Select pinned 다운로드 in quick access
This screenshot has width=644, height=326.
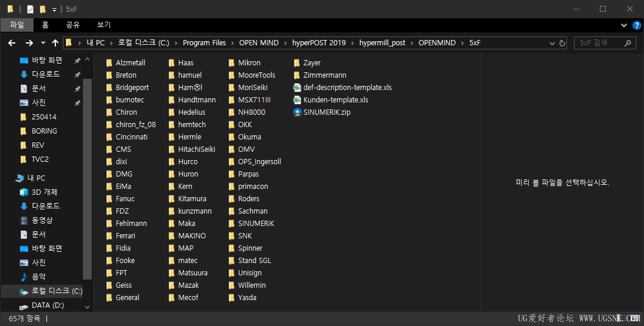[x=46, y=74]
